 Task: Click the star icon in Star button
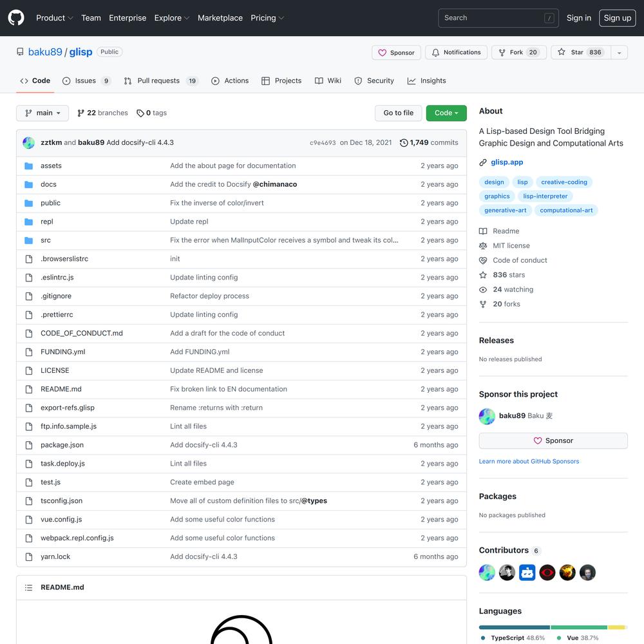[562, 52]
